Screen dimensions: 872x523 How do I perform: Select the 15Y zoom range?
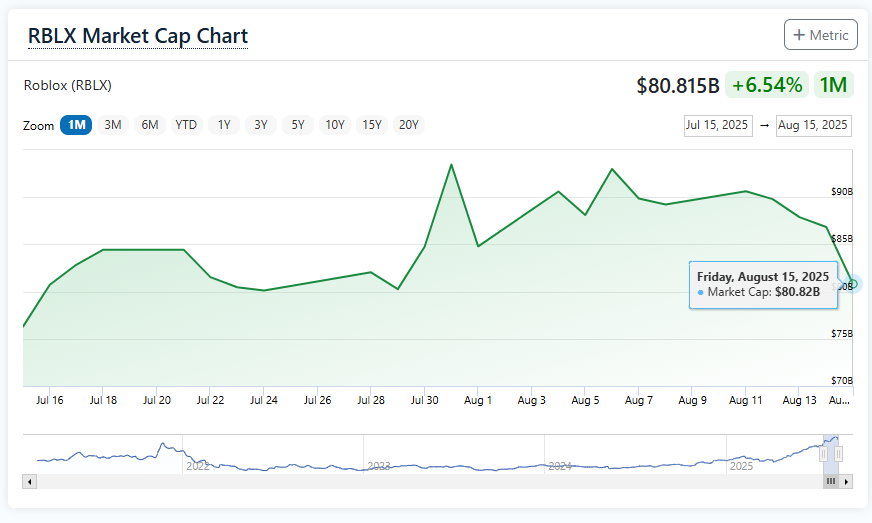371,125
